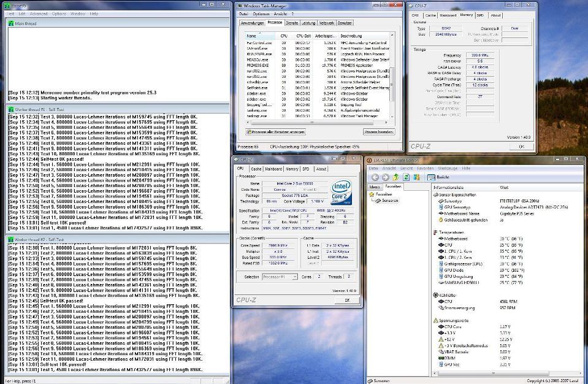Click Worker thread #1 window icon
Image resolution: width=588 pixels, height=384 pixels.
pos(11,110)
